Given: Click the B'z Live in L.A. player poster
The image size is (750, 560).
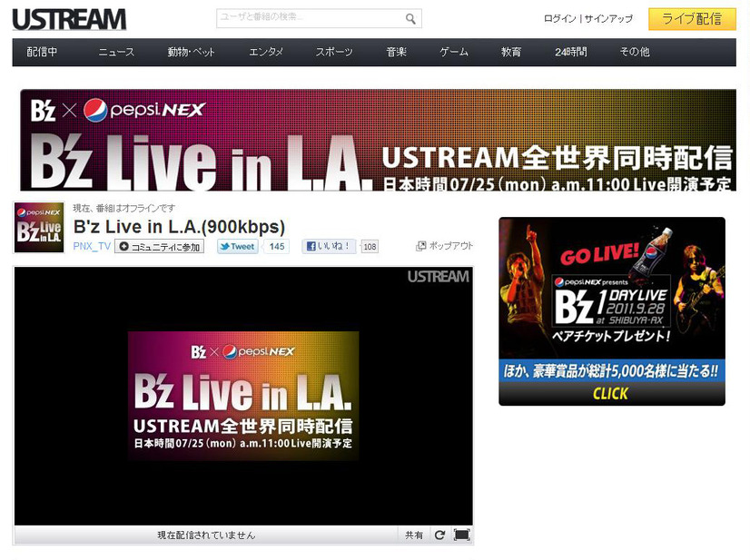Looking at the screenshot, I should (x=243, y=396).
